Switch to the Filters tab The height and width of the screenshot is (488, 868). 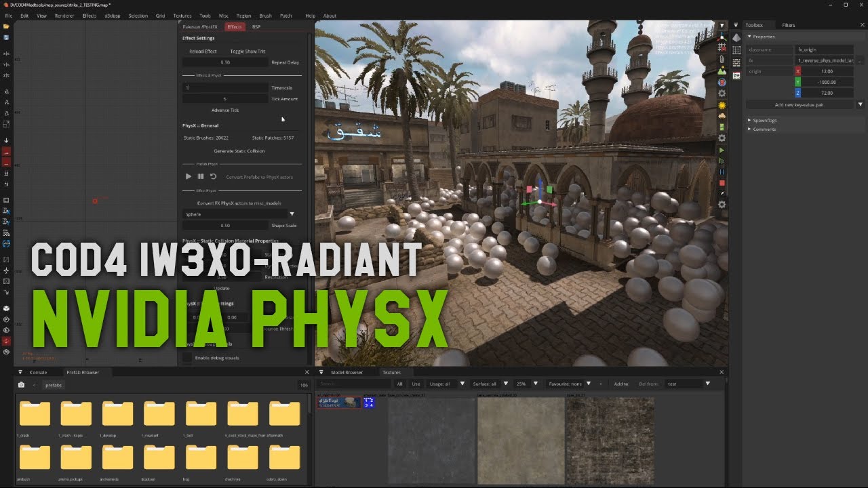(789, 25)
